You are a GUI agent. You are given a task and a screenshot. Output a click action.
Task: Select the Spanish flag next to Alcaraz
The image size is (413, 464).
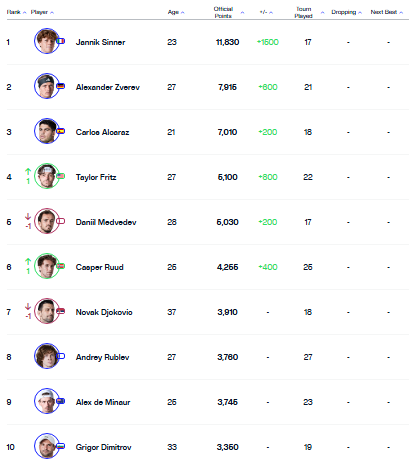point(61,131)
